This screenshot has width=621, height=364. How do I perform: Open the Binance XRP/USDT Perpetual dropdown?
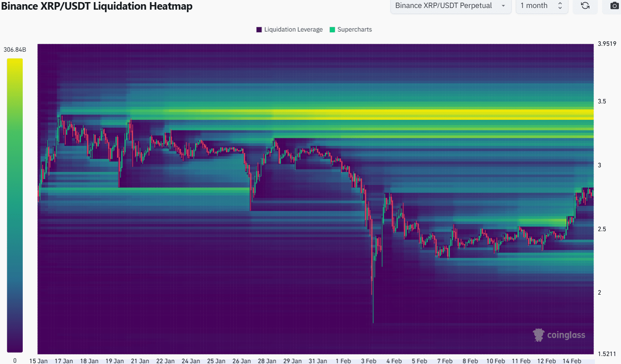pos(451,6)
